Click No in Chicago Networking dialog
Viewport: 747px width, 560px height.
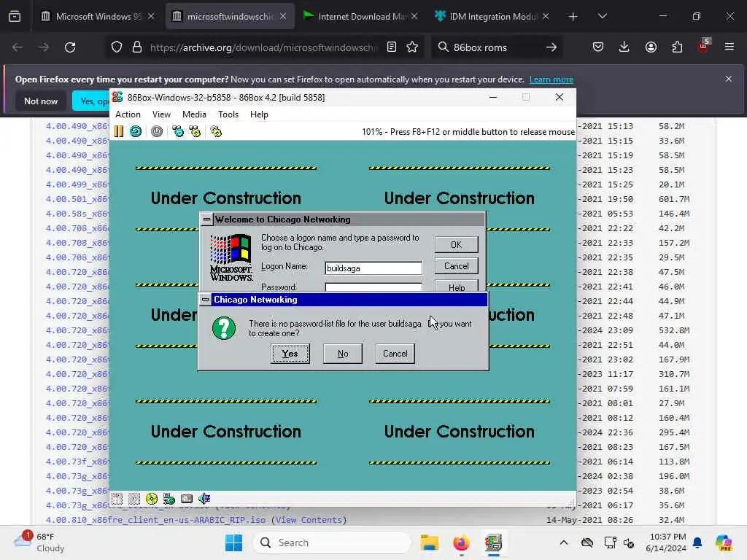pyautogui.click(x=343, y=354)
